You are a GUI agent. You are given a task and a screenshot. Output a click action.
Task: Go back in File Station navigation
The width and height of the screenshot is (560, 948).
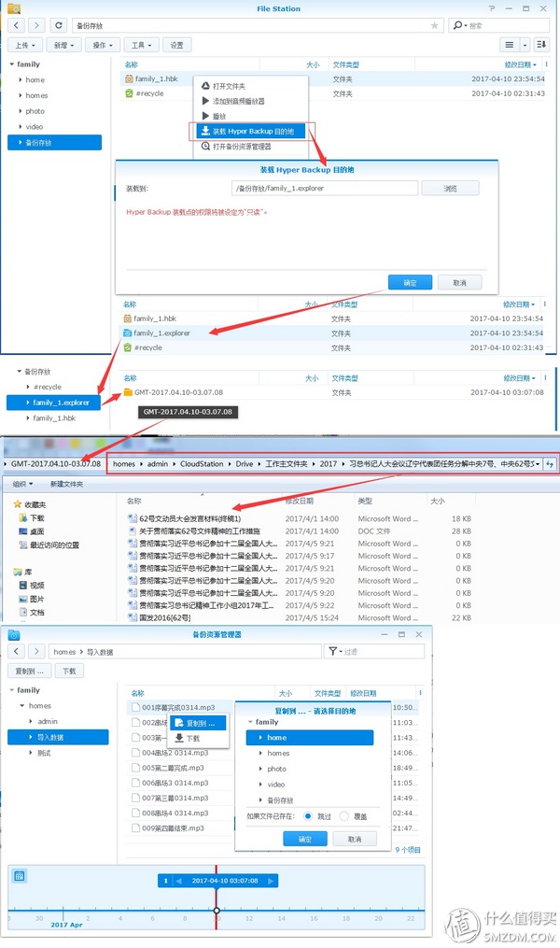[x=16, y=25]
